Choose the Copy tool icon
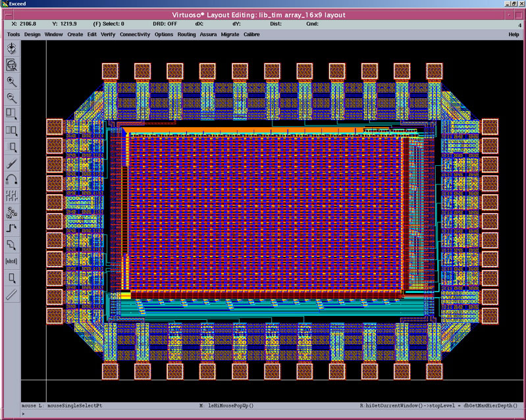This screenshot has width=526, height=420. (11, 130)
